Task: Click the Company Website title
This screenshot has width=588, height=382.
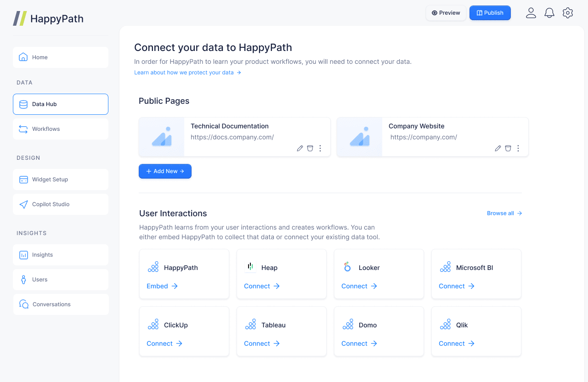Action: click(417, 126)
